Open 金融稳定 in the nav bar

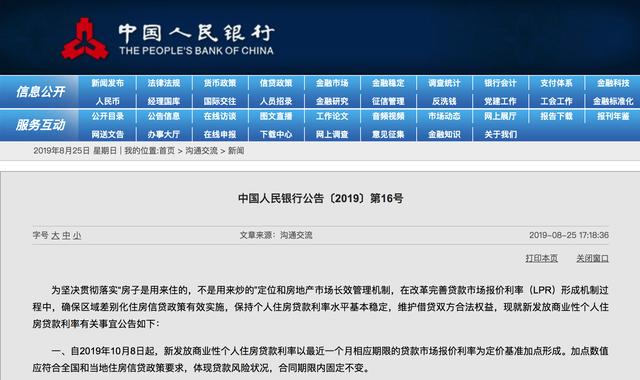tap(388, 83)
